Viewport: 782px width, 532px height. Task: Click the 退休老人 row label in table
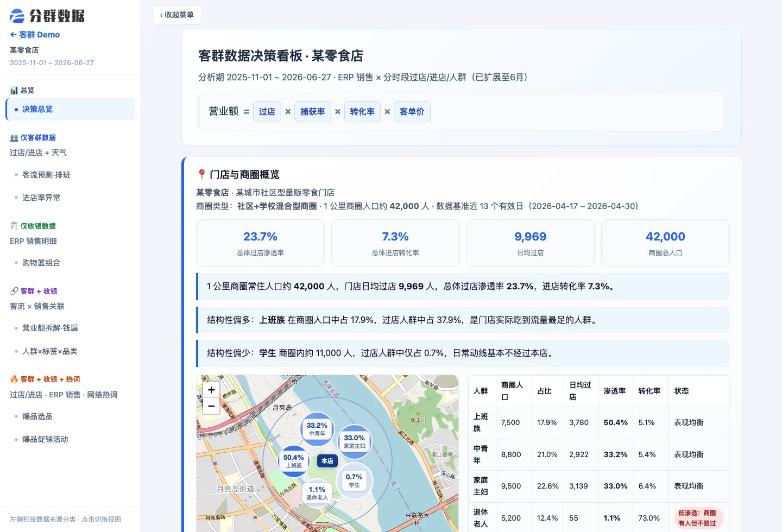coord(481,518)
